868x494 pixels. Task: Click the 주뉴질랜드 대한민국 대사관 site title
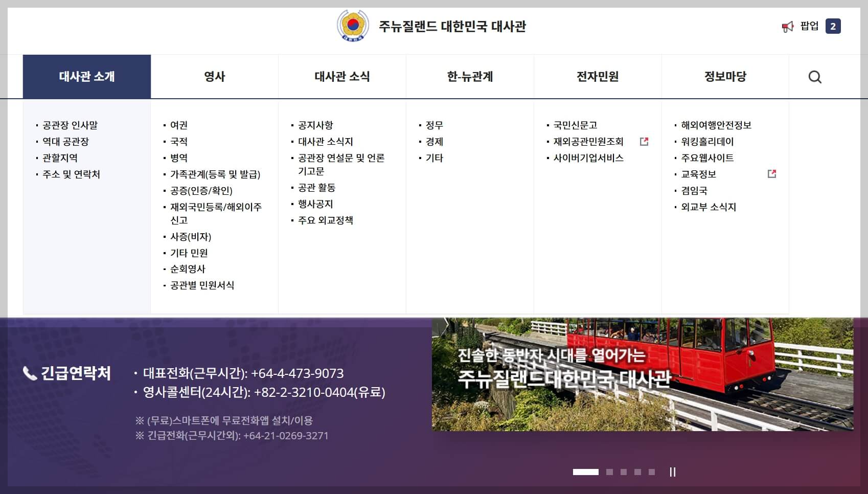452,26
